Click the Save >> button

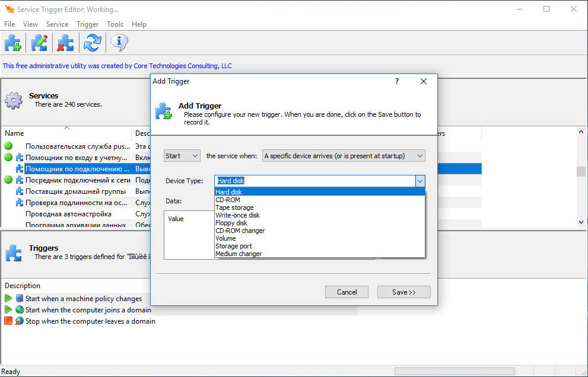point(404,292)
